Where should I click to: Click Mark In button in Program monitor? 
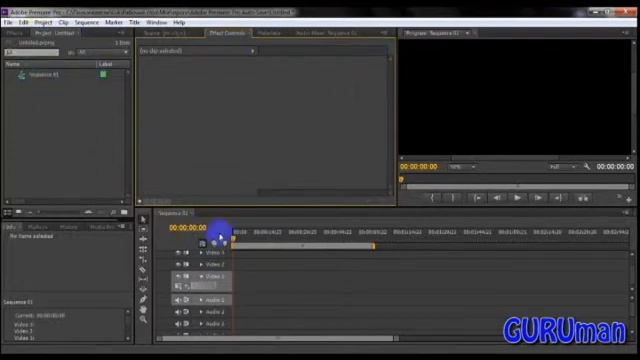tap(432, 198)
